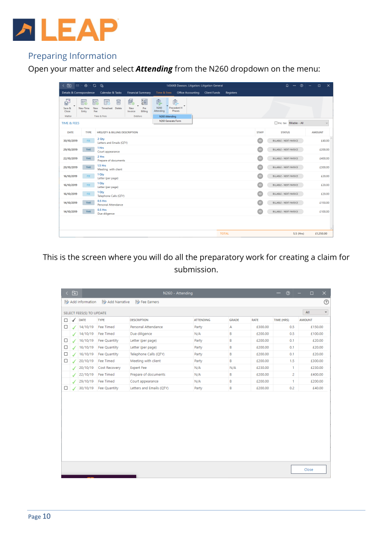
Task: Open Fee Earners in N260 window
Action: click(138, 302)
